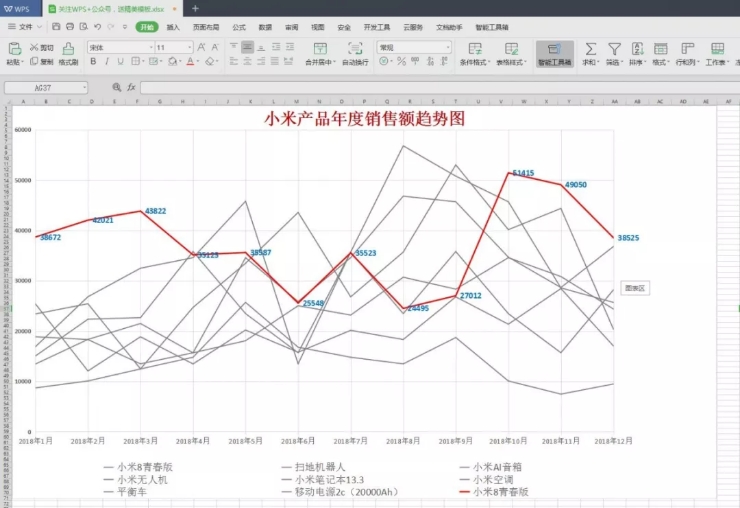Click the Copy (复制) icon
Image resolution: width=740 pixels, height=508 pixels.
[34, 61]
